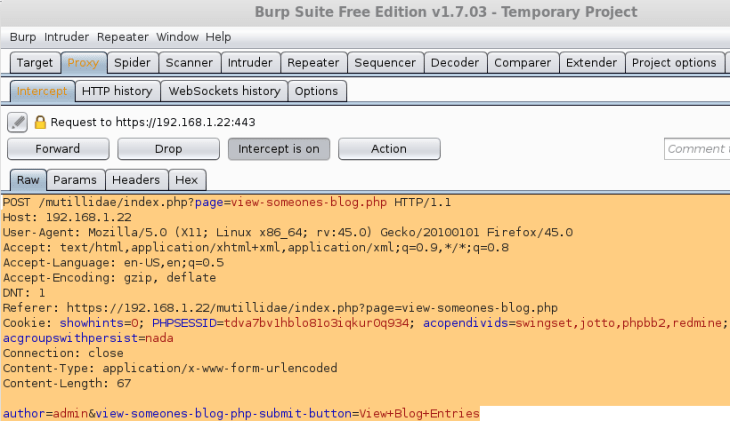Click the Content-Type header line

click(x=170, y=368)
